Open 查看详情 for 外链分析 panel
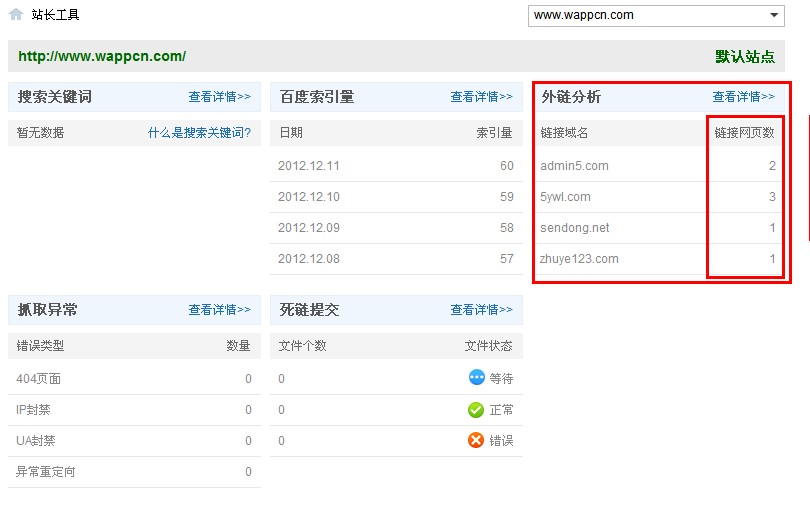This screenshot has height=532, width=810. click(x=743, y=97)
